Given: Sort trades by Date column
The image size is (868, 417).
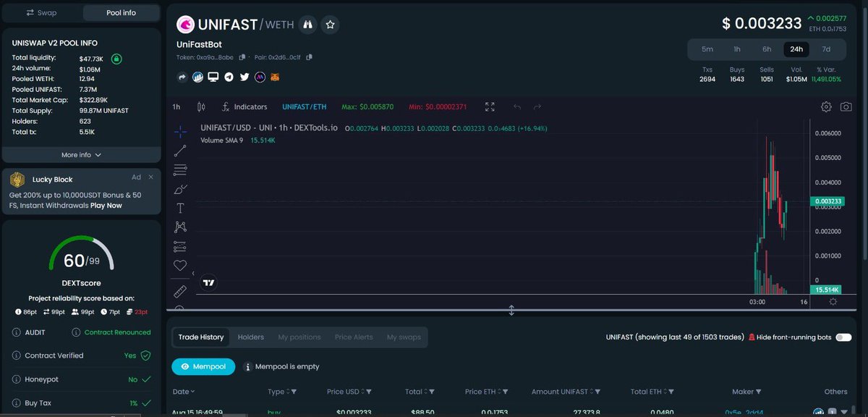Looking at the screenshot, I should (184, 392).
